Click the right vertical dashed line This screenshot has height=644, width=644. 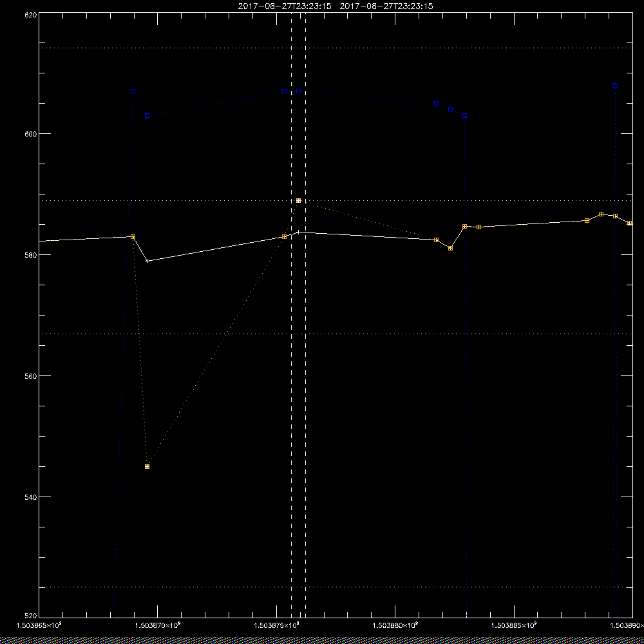tap(305, 315)
